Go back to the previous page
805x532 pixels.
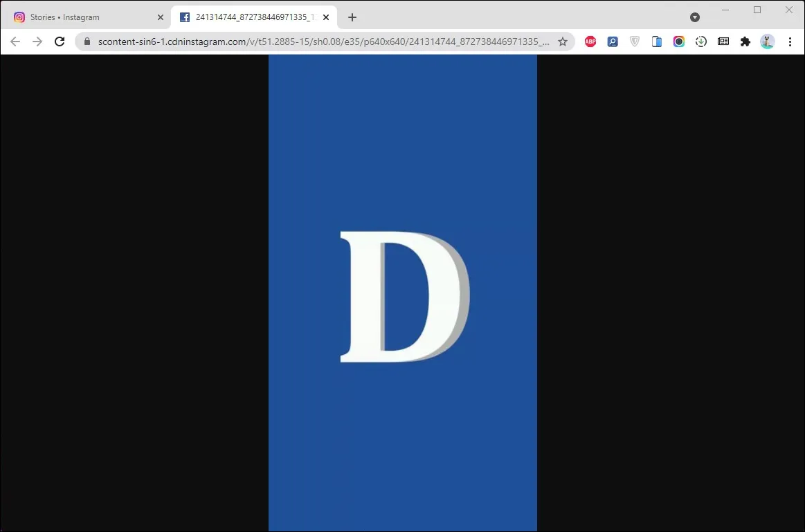[15, 42]
